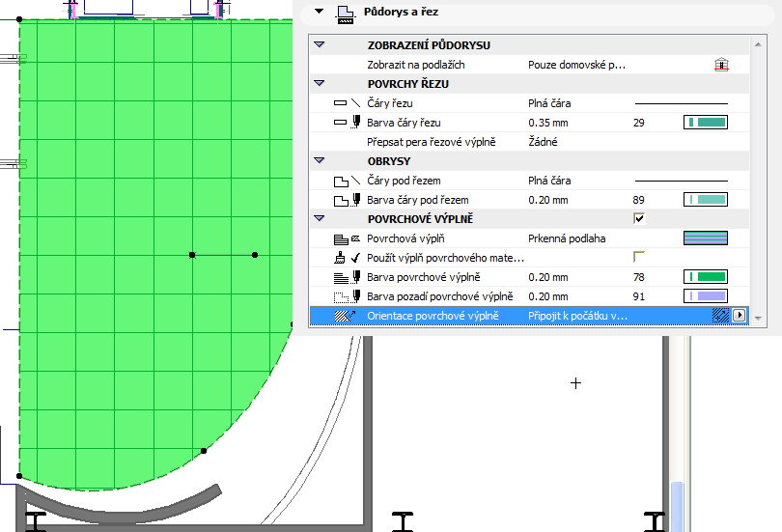
Task: Click pen color swatch for pen 29
Action: pyautogui.click(x=705, y=123)
